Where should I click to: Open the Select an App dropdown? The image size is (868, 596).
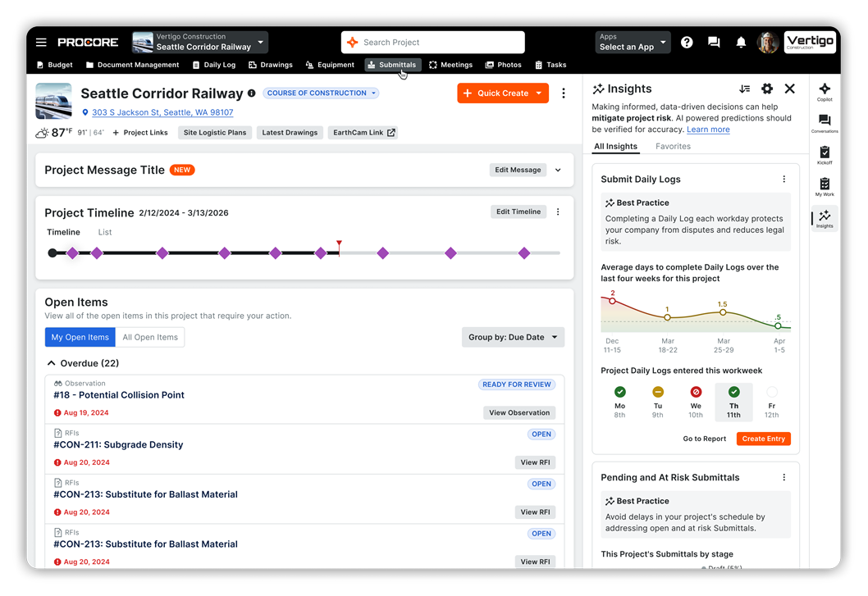pyautogui.click(x=633, y=42)
